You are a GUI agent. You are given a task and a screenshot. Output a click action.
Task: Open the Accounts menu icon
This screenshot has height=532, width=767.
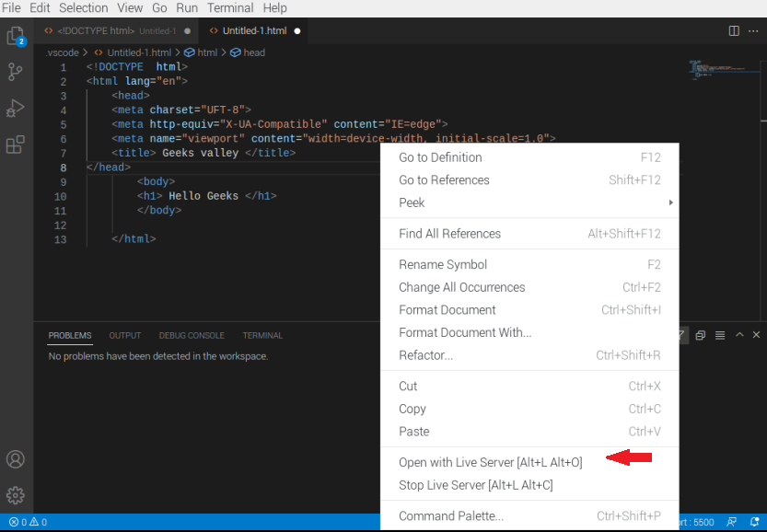pyautogui.click(x=16, y=459)
